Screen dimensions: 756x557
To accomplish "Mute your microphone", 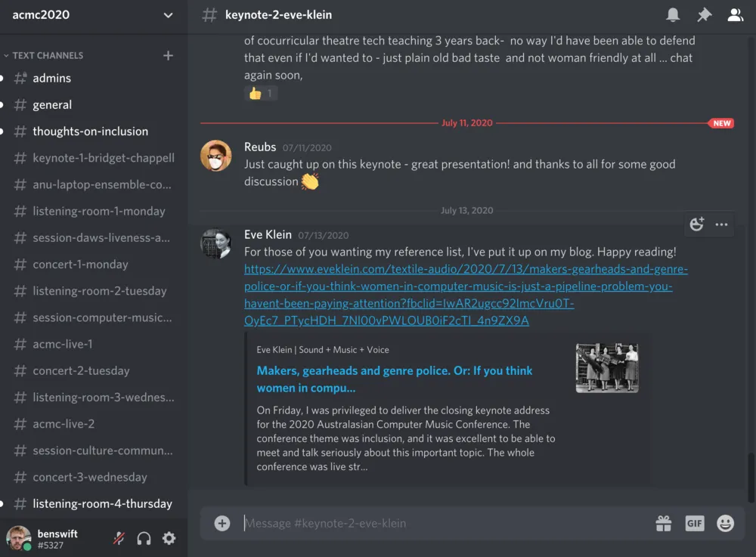I will (119, 538).
